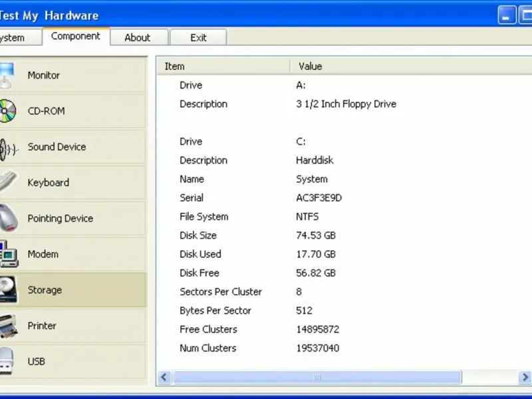The height and width of the screenshot is (399, 532).
Task: Click the serial value 'AC3F3E9D'
Action: 319,198
